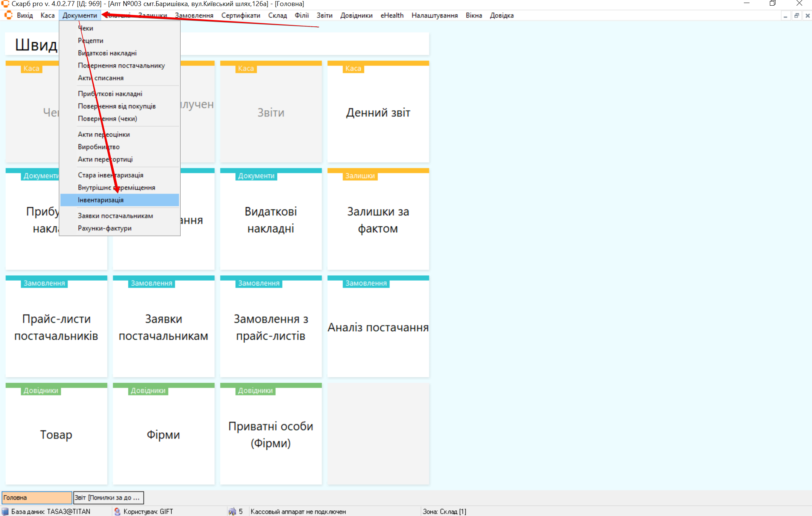Screen dimensions: 812x516
Task: Select Інвентаризація from Документи menu
Action: pos(101,200)
